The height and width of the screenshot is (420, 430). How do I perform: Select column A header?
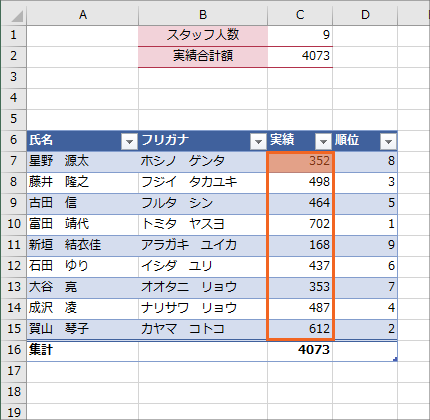click(83, 15)
